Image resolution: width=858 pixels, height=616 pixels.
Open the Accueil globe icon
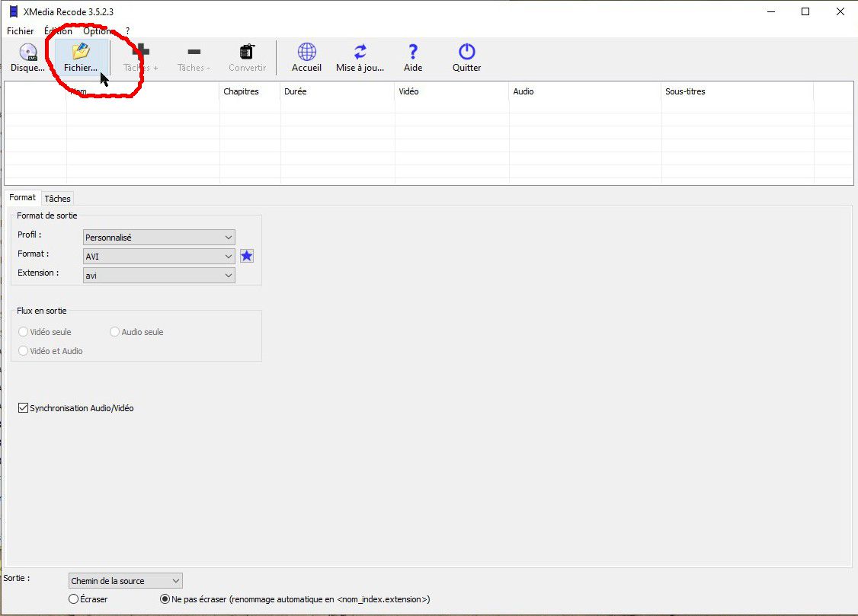point(306,57)
